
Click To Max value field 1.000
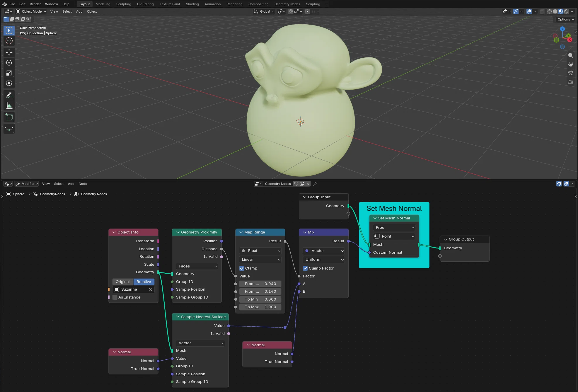pyautogui.click(x=260, y=307)
